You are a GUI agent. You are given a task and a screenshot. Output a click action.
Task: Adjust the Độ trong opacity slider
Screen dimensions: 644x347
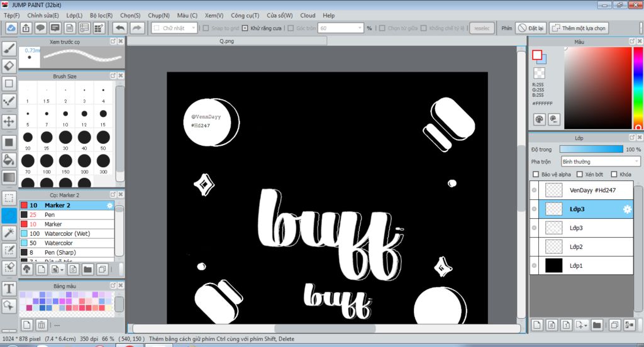click(591, 149)
